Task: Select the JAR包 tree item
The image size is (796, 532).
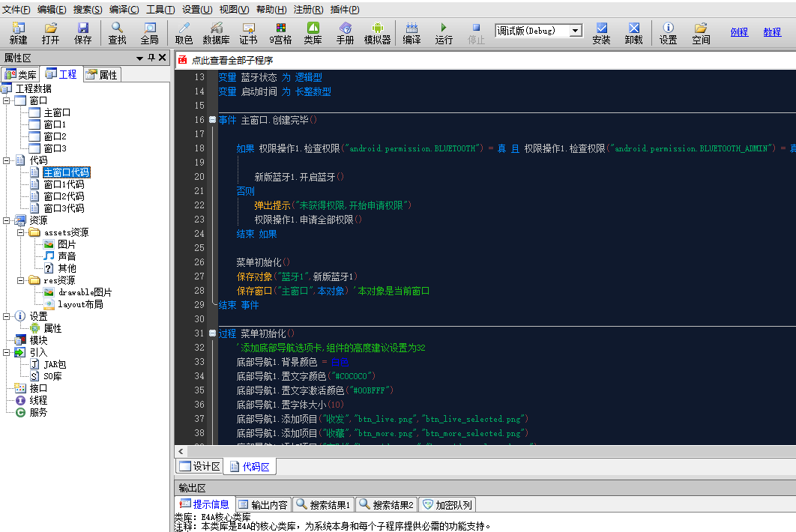Action: pos(55,364)
